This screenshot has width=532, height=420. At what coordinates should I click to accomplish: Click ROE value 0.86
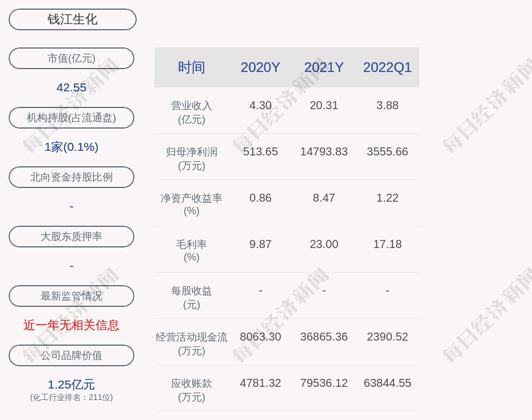click(x=260, y=198)
